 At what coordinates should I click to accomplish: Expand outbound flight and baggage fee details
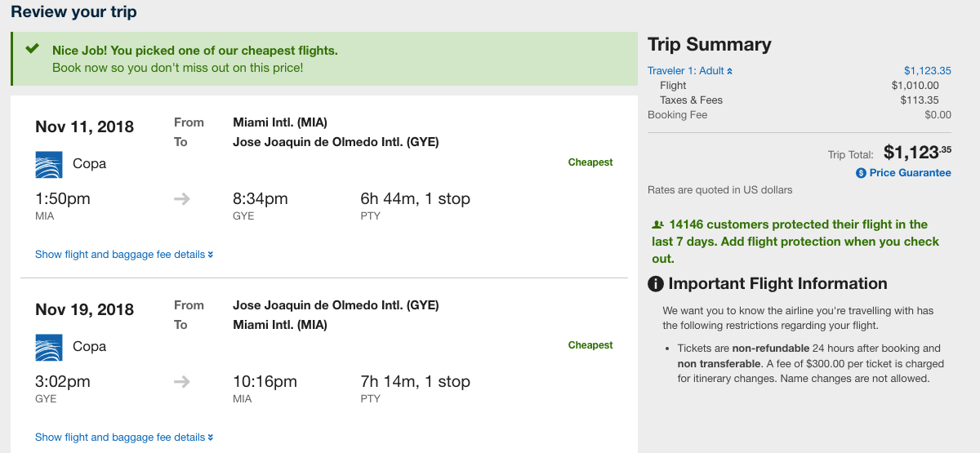tap(124, 255)
